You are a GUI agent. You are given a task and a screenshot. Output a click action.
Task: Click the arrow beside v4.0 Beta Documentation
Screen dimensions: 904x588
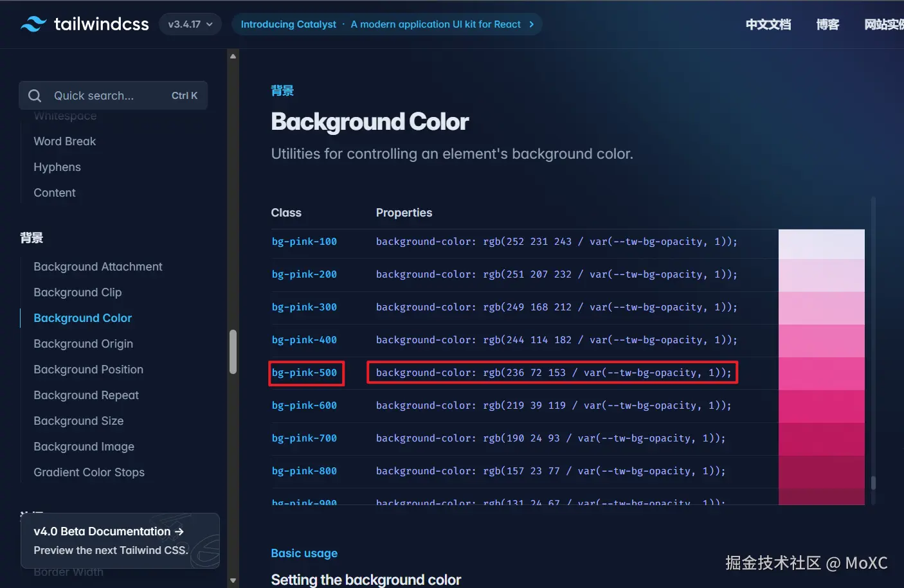(179, 531)
